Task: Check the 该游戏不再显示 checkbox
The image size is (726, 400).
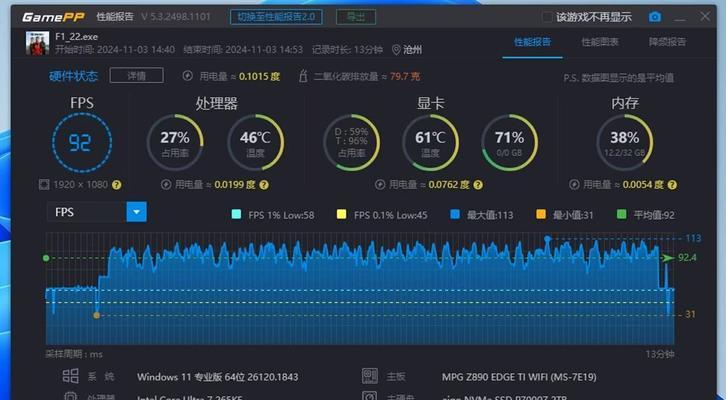Action: coord(547,17)
